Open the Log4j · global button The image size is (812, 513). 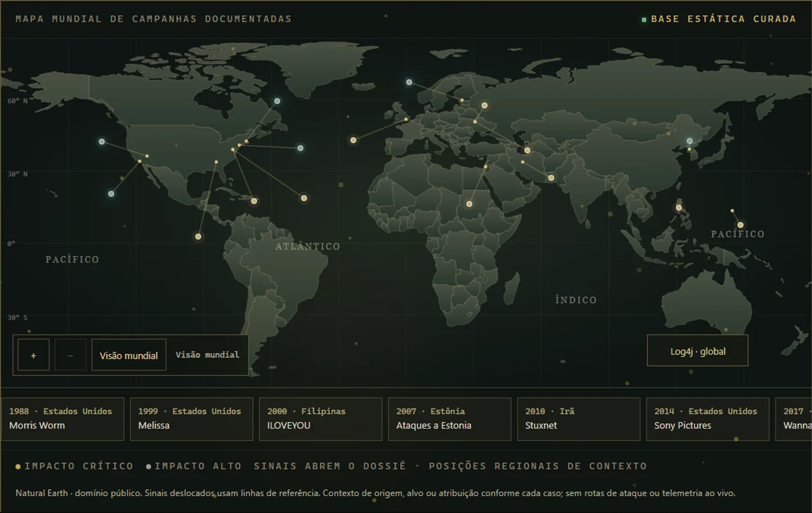pos(698,351)
